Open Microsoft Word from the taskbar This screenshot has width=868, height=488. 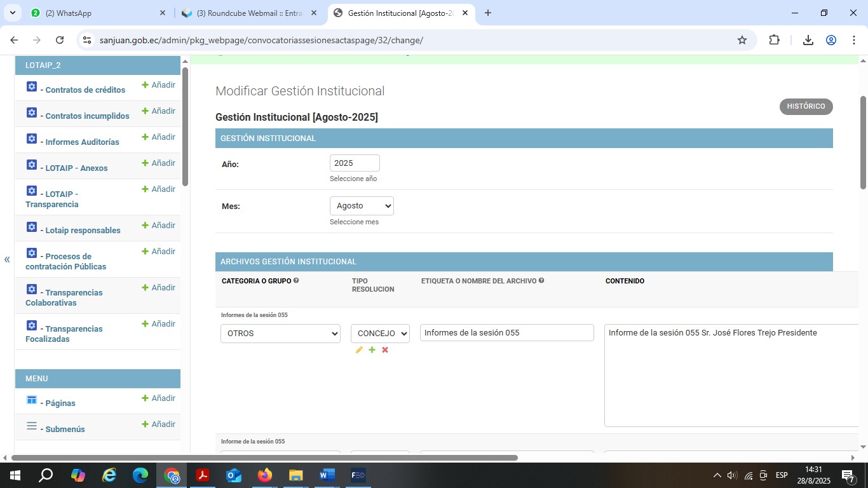[327, 475]
